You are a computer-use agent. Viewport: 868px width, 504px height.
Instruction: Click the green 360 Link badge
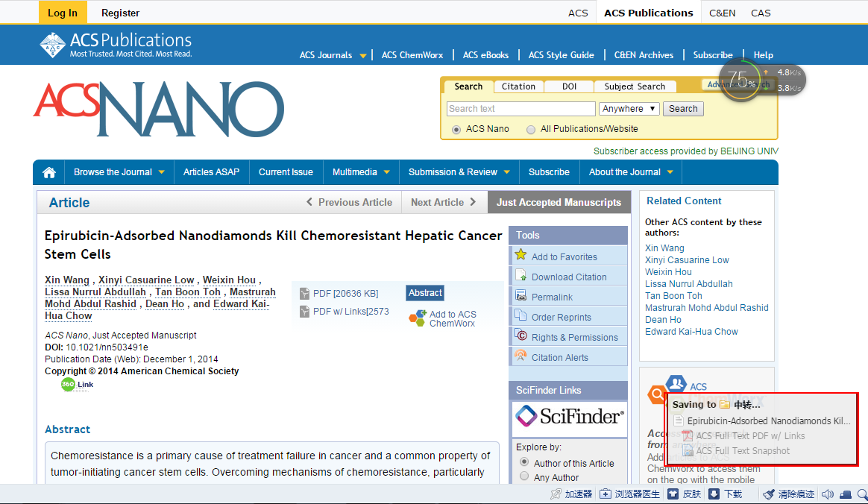(x=77, y=385)
